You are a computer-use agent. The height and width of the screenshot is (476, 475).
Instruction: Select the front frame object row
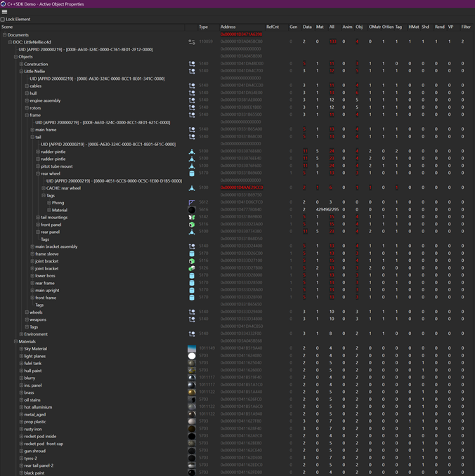click(x=237, y=298)
